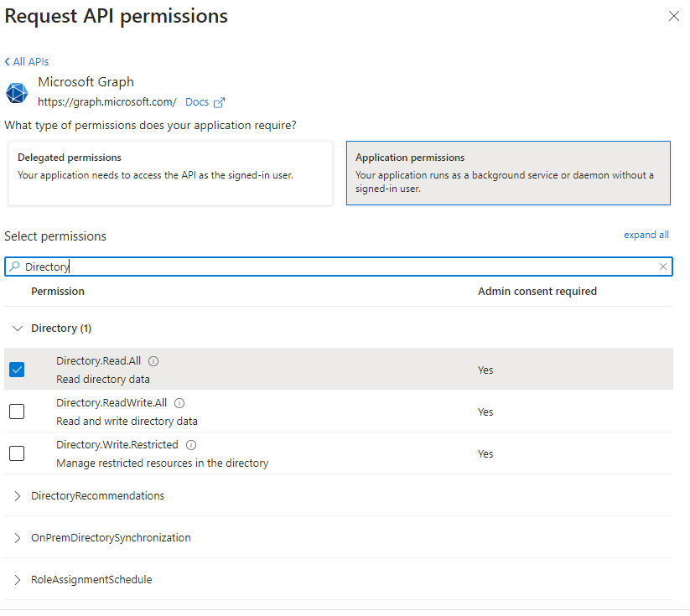Click Yes in the Directory.ReadWrite.All row
The width and height of the screenshot is (690, 616).
pyautogui.click(x=485, y=412)
